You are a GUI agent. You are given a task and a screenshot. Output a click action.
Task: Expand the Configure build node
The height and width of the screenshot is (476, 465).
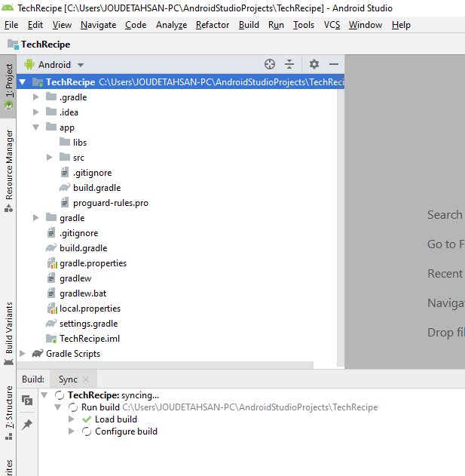click(72, 431)
